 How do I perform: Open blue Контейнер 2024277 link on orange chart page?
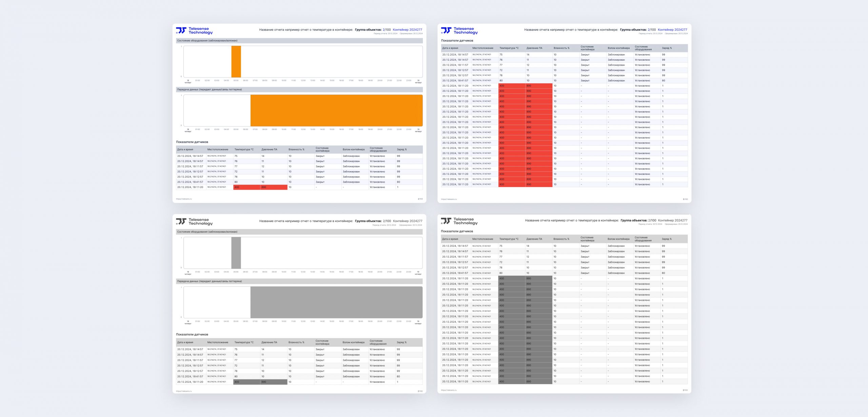pos(407,30)
